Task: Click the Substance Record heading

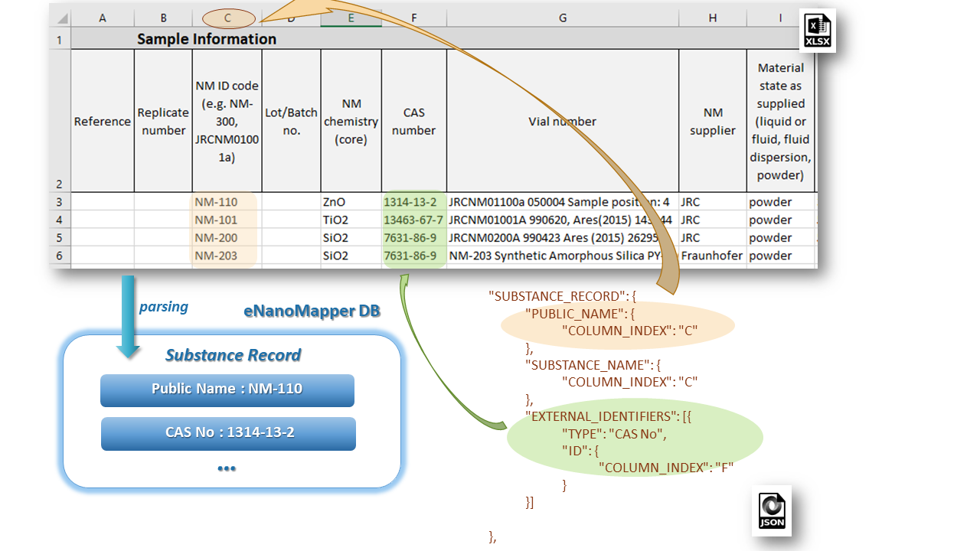Action: coord(233,355)
